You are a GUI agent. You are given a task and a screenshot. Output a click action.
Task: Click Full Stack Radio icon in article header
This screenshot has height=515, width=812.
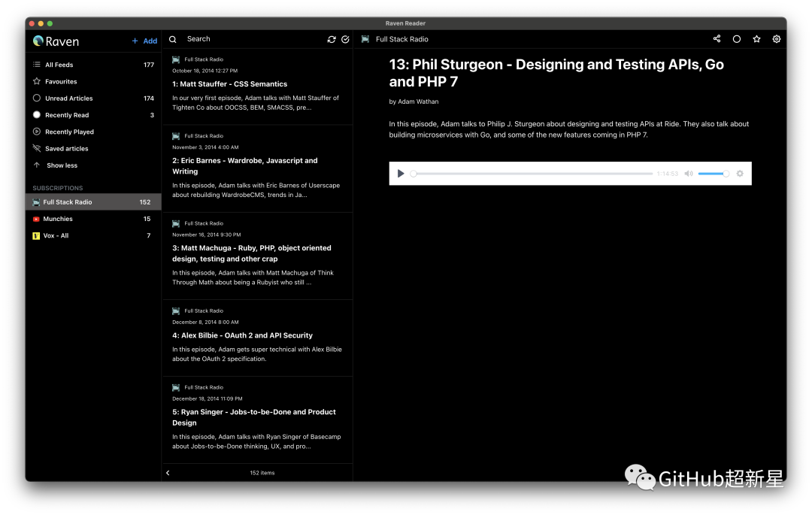coord(365,39)
